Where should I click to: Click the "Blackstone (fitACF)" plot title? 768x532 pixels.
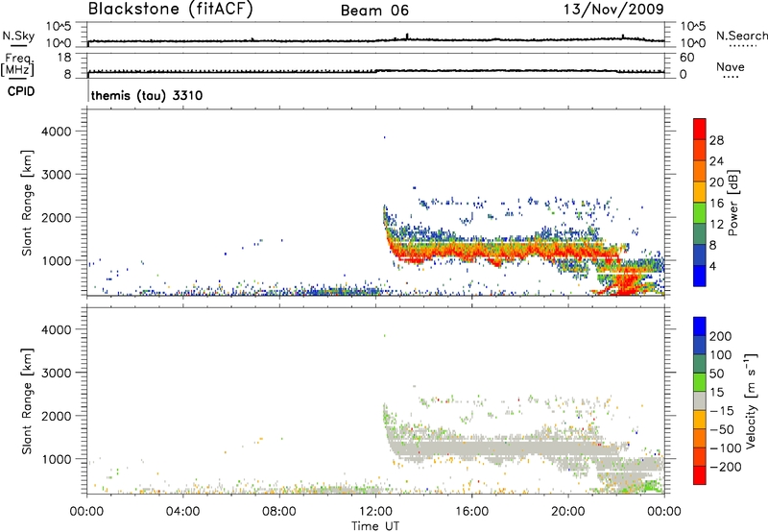tap(171, 9)
